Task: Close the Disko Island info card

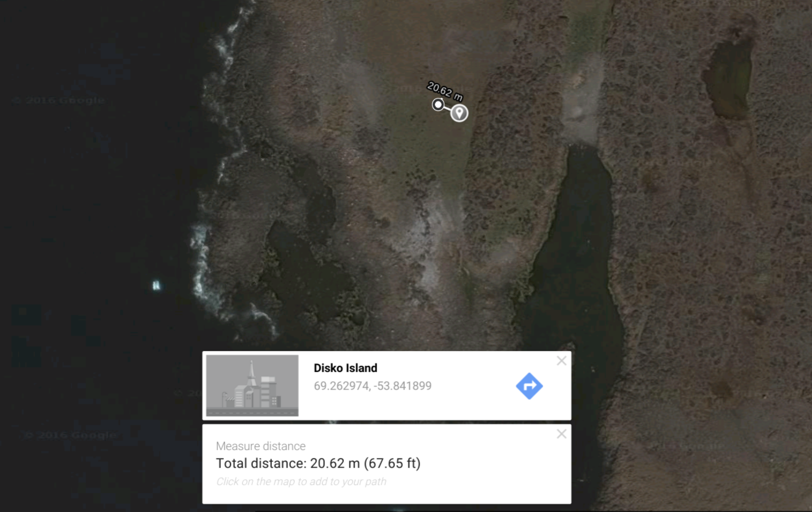Action: pyautogui.click(x=562, y=361)
